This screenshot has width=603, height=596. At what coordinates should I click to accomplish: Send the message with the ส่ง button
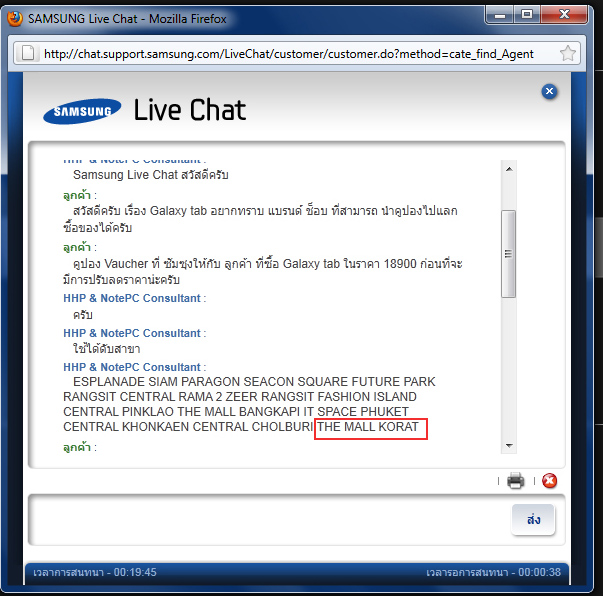coord(533,519)
